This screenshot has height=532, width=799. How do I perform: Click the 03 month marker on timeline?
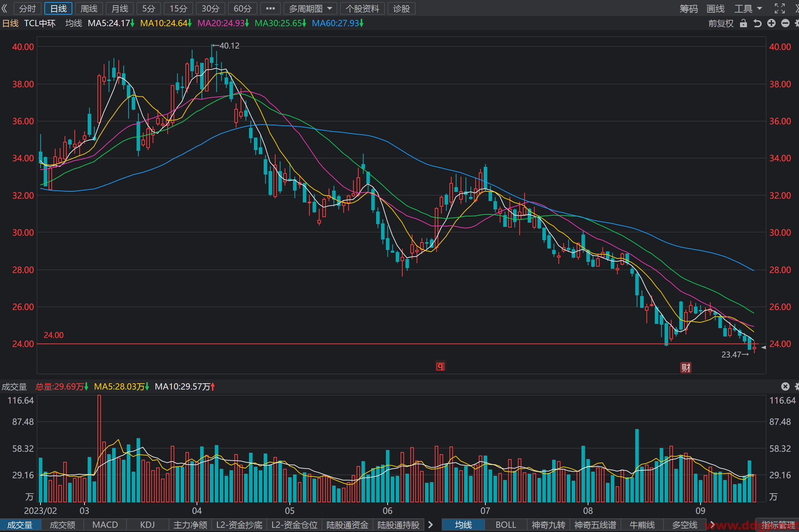(x=85, y=511)
